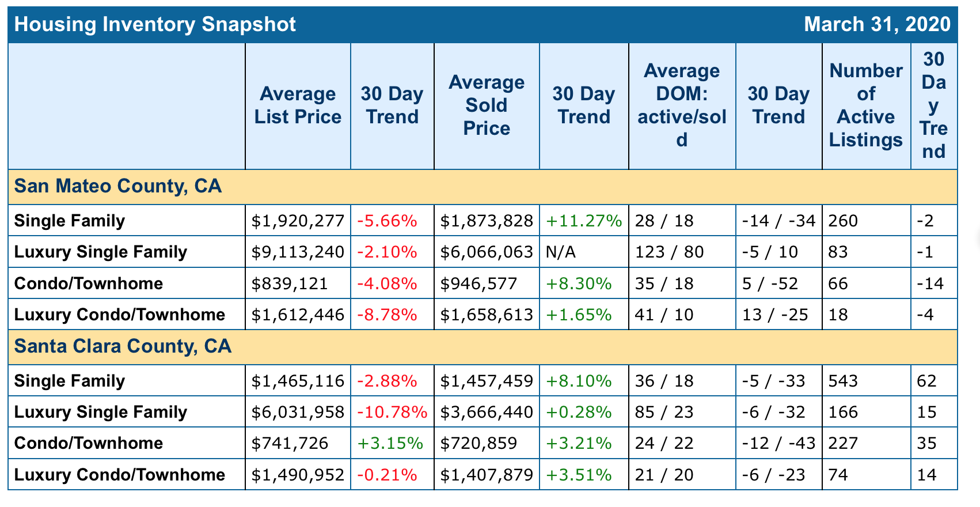Select the $9,113,240 list price cell
The width and height of the screenshot is (980, 507).
pos(298,252)
